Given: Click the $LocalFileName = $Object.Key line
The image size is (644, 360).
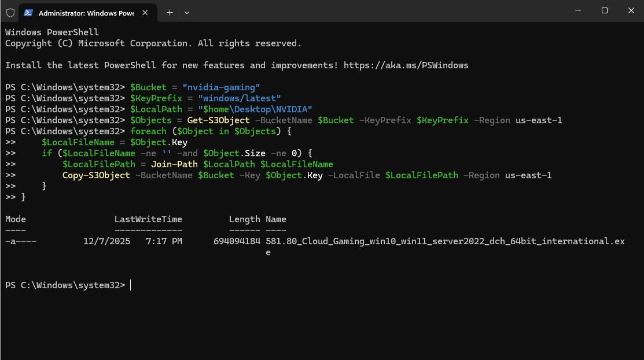Looking at the screenshot, I should tap(114, 142).
